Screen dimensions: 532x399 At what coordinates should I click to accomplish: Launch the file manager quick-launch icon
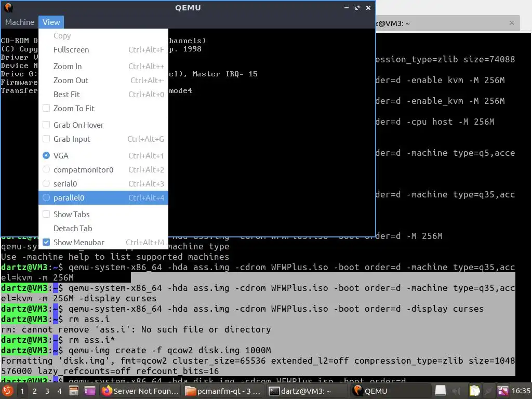pos(74,391)
